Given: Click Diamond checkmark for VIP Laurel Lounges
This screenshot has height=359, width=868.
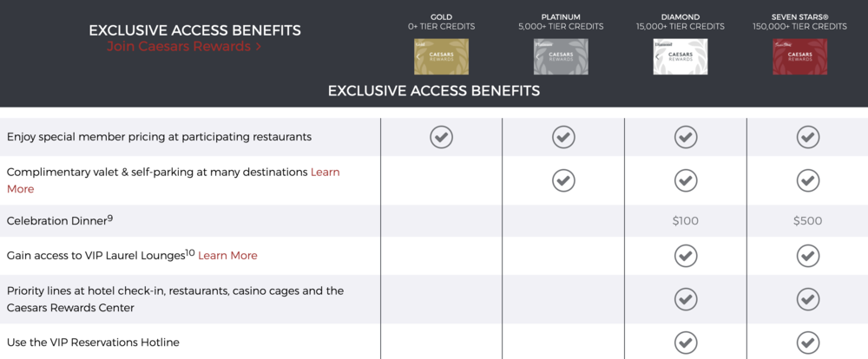Looking at the screenshot, I should point(686,256).
